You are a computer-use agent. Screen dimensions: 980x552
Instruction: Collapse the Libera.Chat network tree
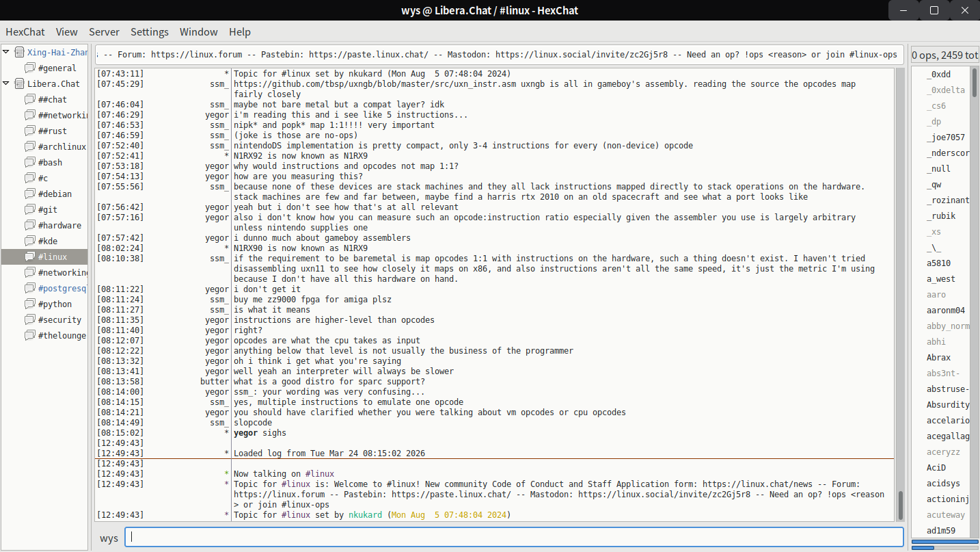[x=6, y=83]
